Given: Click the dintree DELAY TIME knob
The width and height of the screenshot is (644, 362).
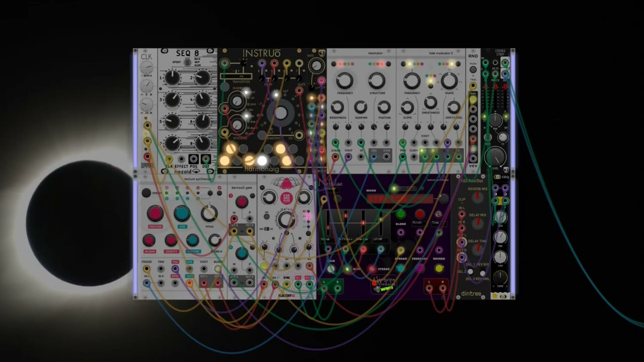Looking at the screenshot, I should (x=477, y=250).
